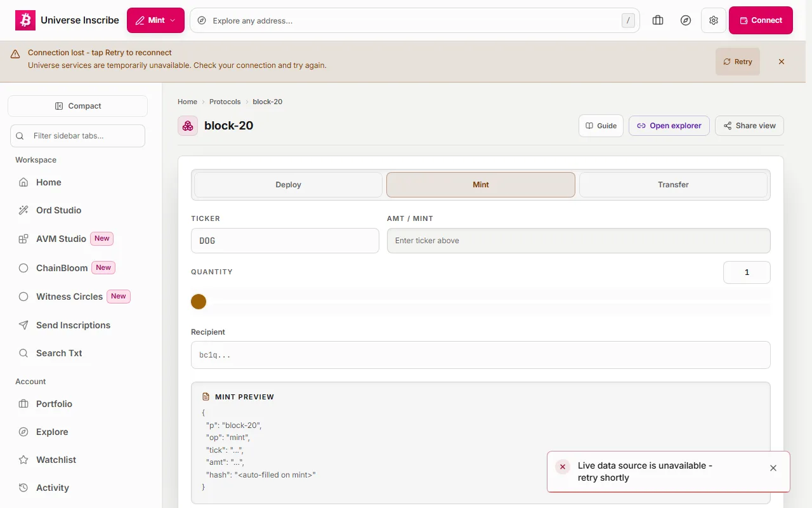This screenshot has height=508, width=812.
Task: Click the Account section heading
Action: (x=30, y=382)
